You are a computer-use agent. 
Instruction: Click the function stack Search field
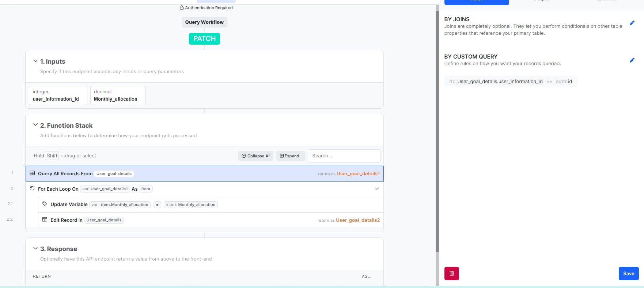(344, 156)
